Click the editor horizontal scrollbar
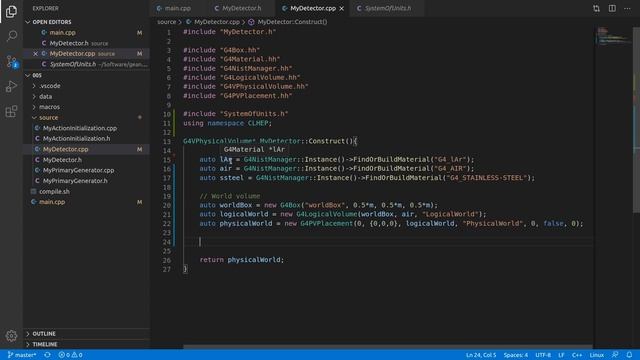The height and width of the screenshot is (360, 640). [x=388, y=347]
